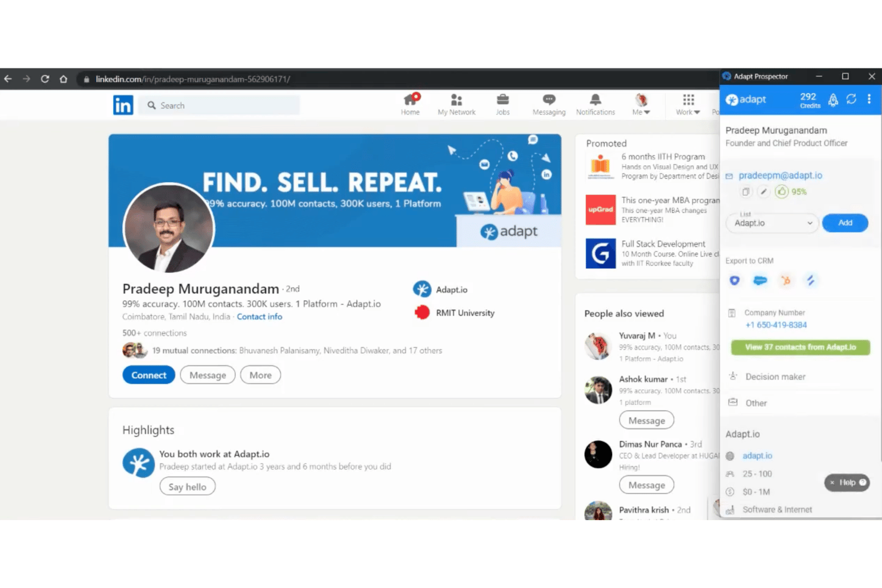Click the Say hello button

pyautogui.click(x=187, y=487)
